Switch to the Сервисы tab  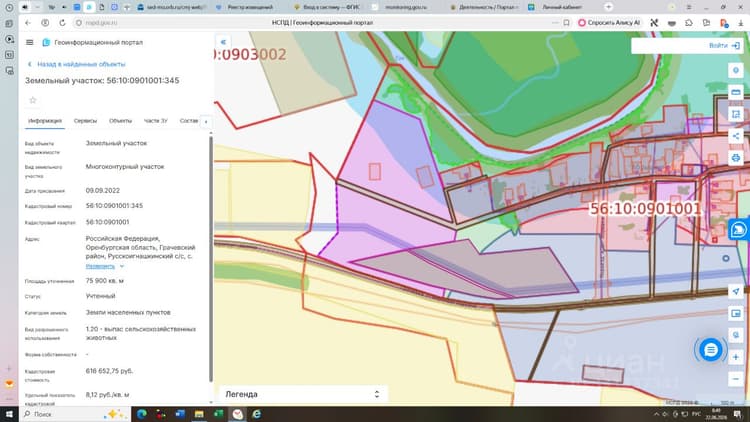coord(85,121)
